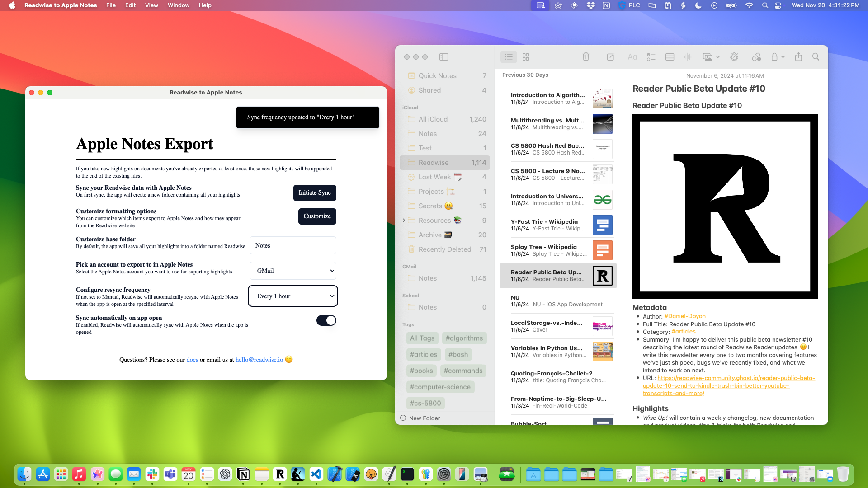Open Control Center in menu bar
Screen dimensions: 868x488
pos(778,5)
